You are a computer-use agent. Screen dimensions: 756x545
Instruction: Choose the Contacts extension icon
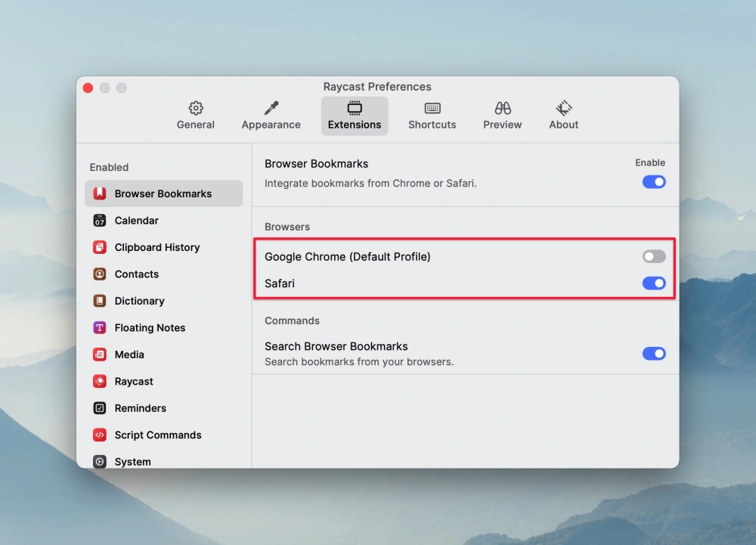pos(99,274)
